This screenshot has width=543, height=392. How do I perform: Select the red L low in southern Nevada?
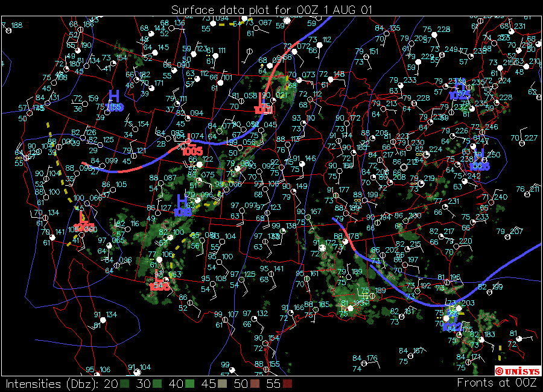click(83, 221)
